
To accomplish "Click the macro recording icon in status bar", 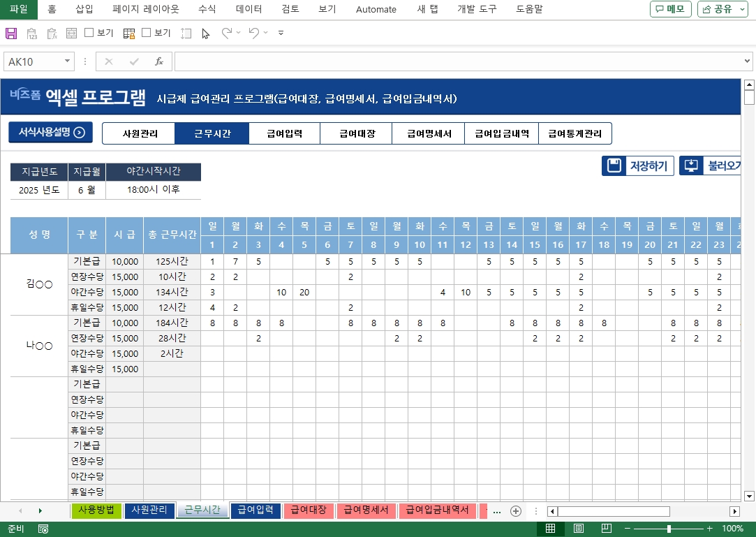I will (43, 529).
